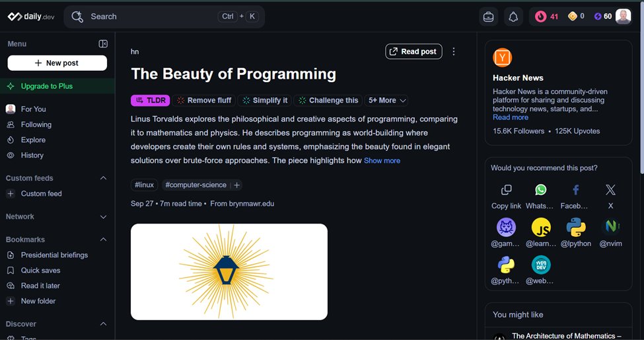Share to the @gam... squad icon
This screenshot has width=644, height=340.
coord(506,227)
